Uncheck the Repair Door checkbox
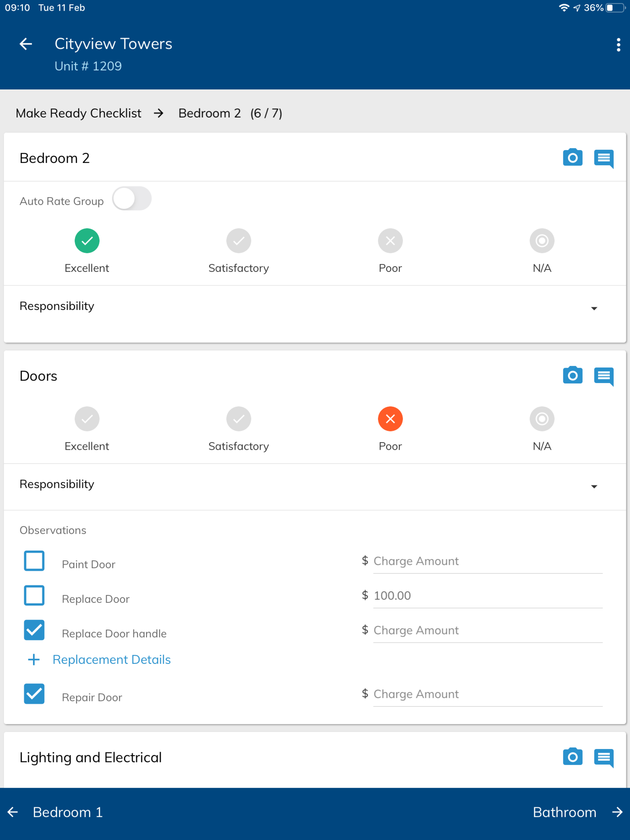Screen dimensions: 630x840 click(x=34, y=694)
